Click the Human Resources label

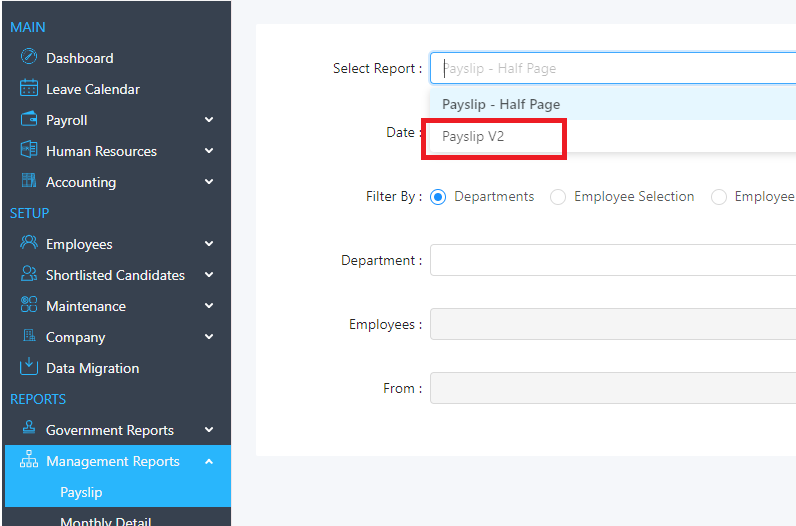102,151
